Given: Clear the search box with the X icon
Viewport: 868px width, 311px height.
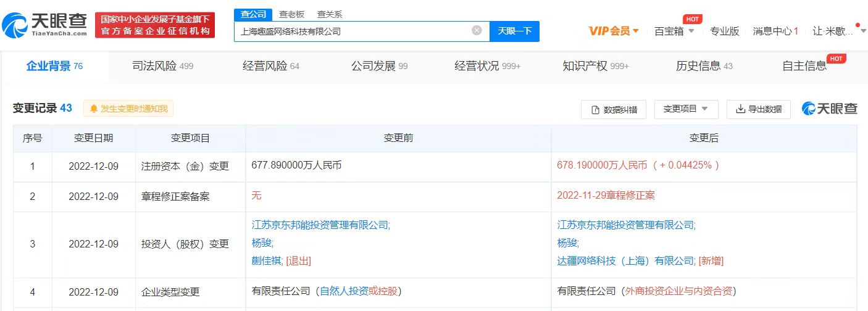Looking at the screenshot, I should click(477, 30).
